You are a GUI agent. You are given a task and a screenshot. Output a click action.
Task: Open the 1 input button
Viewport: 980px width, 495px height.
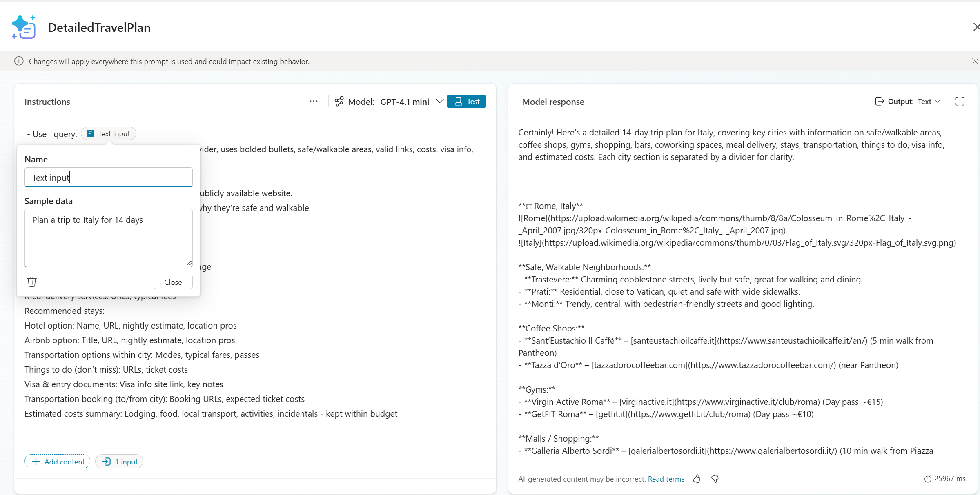pos(119,462)
